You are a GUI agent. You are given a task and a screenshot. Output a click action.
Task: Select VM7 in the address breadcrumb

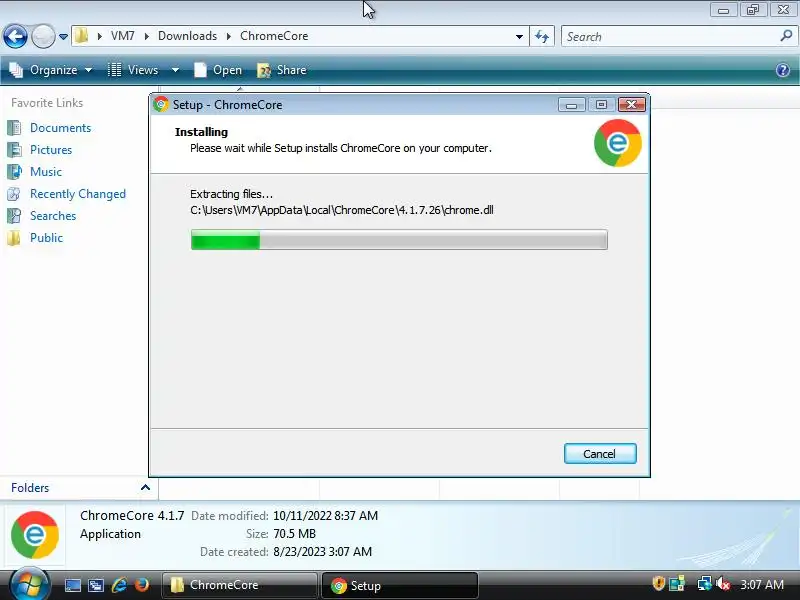(122, 36)
